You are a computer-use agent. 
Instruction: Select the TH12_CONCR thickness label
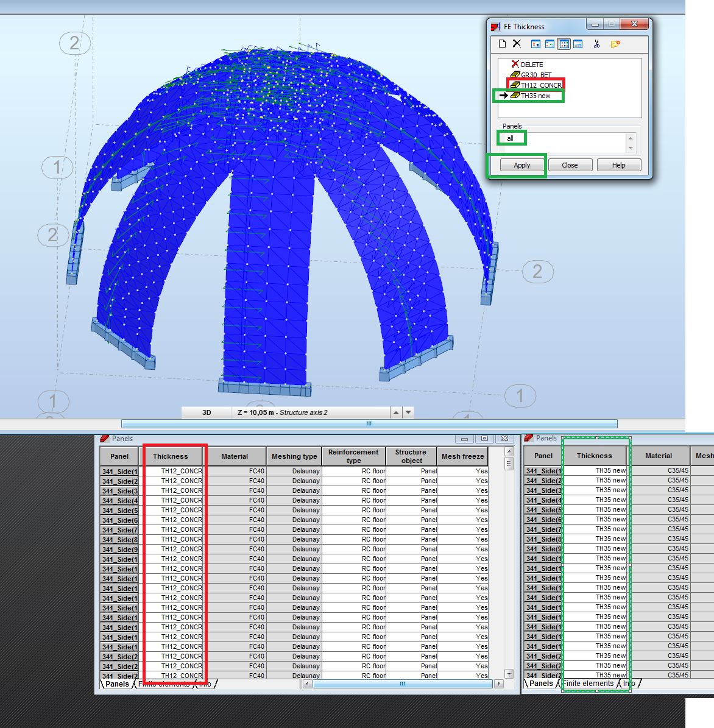click(536, 85)
